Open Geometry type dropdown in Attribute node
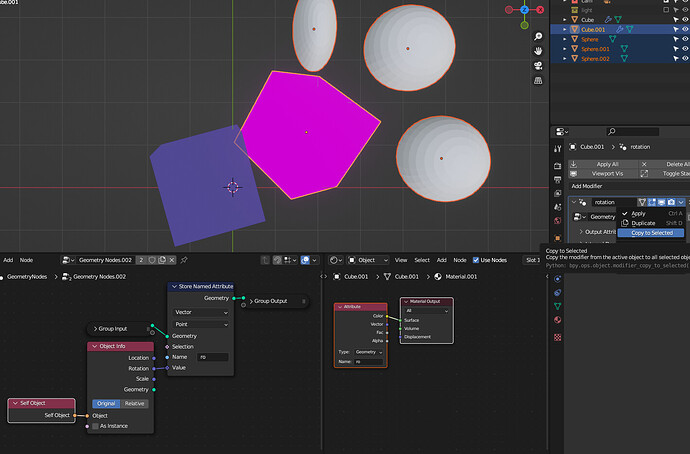This screenshot has width=690, height=454. pyautogui.click(x=369, y=352)
